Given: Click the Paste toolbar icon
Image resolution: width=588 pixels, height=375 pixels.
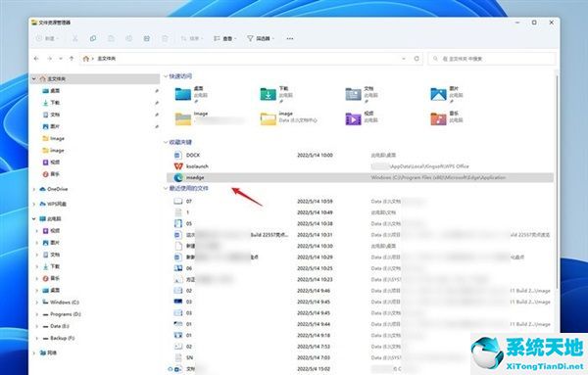Looking at the screenshot, I should click(111, 38).
